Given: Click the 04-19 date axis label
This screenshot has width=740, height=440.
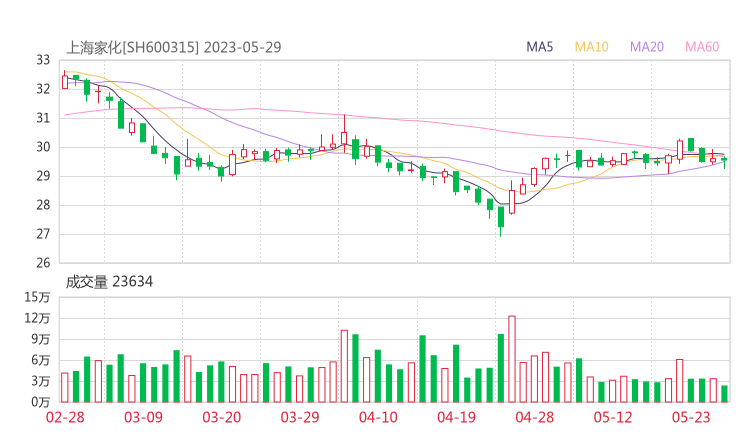Looking at the screenshot, I should pyautogui.click(x=456, y=417).
